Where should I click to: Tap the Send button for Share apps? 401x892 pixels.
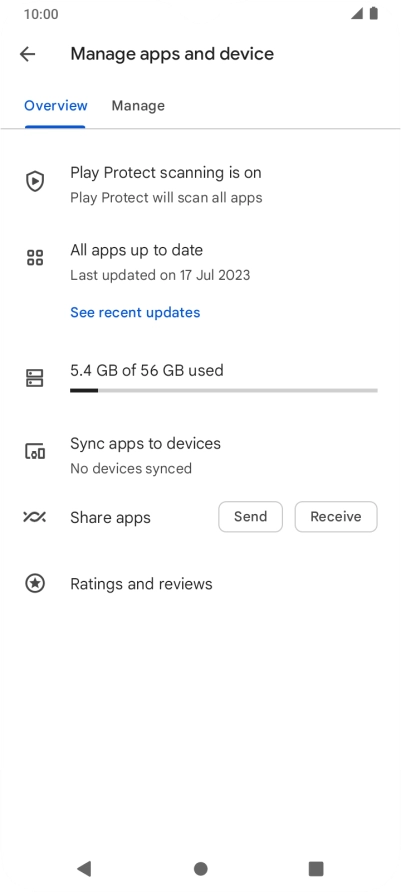click(x=250, y=517)
